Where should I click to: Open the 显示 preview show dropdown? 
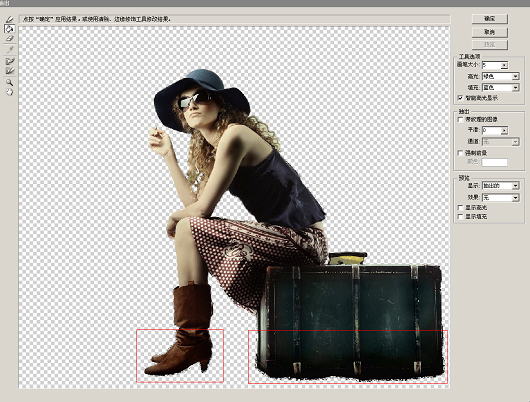point(500,186)
